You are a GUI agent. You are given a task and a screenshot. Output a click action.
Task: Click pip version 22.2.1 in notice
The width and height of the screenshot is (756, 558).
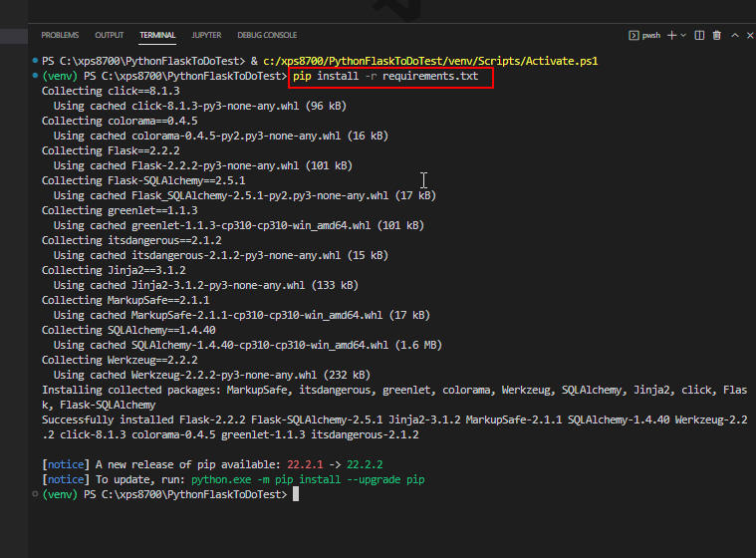[x=305, y=465]
